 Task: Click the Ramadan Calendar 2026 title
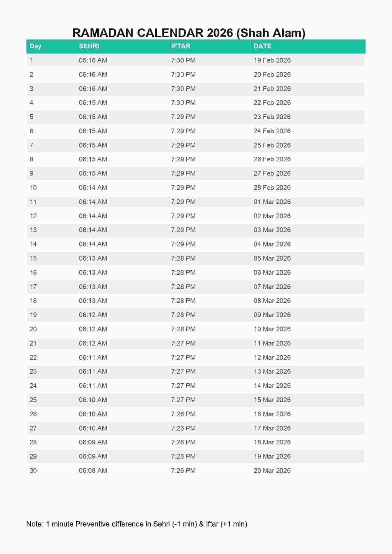pyautogui.click(x=189, y=33)
